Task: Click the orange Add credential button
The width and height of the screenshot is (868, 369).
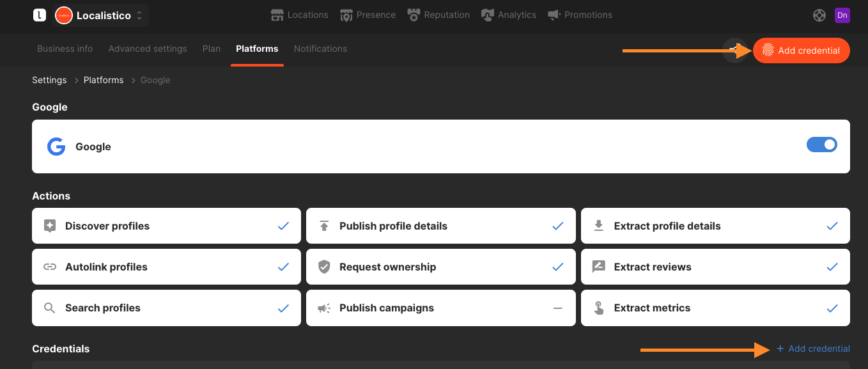Action: pyautogui.click(x=802, y=51)
